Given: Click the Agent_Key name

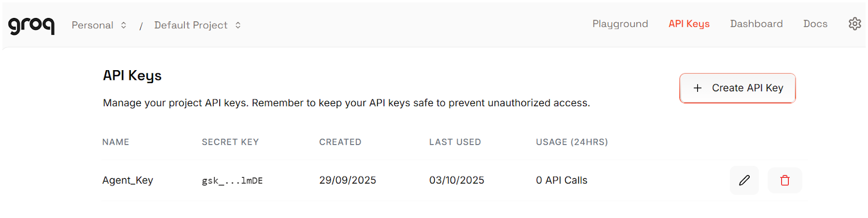Looking at the screenshot, I should 128,180.
